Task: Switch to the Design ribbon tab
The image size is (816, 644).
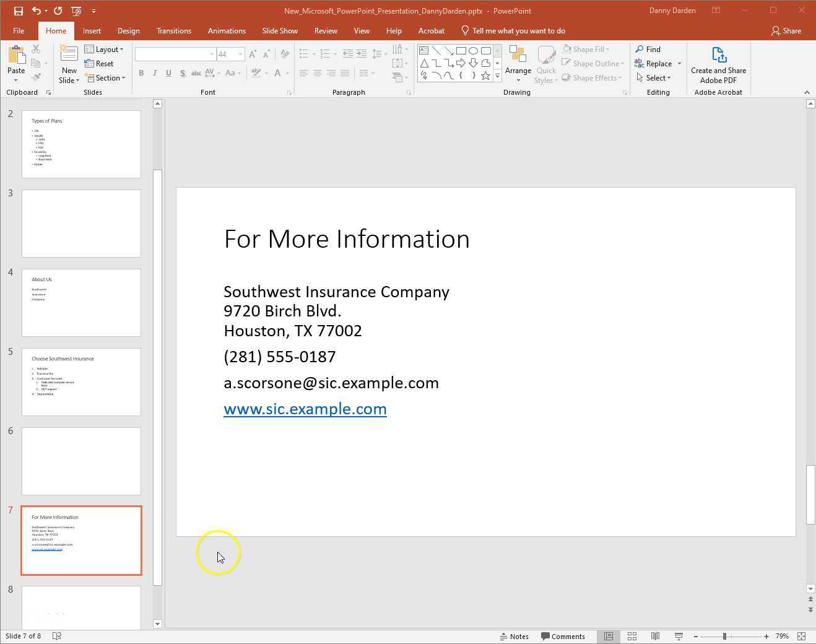Action: 128,30
